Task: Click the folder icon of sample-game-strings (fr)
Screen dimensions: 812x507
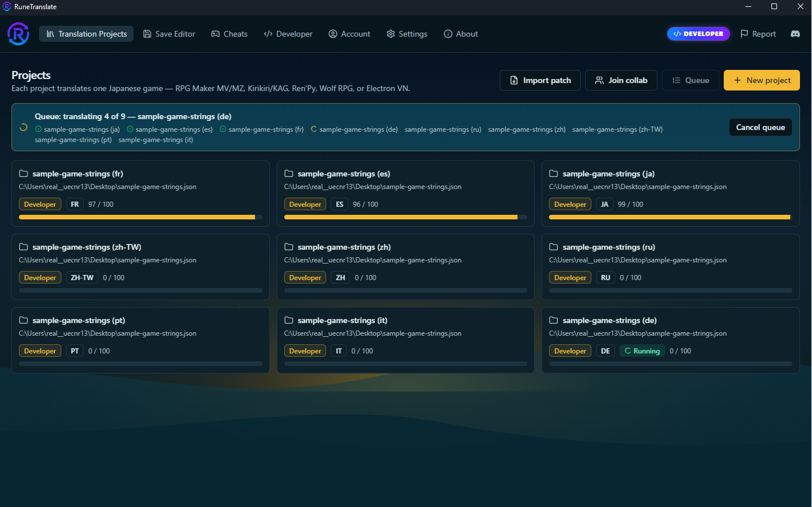Action: click(x=23, y=174)
